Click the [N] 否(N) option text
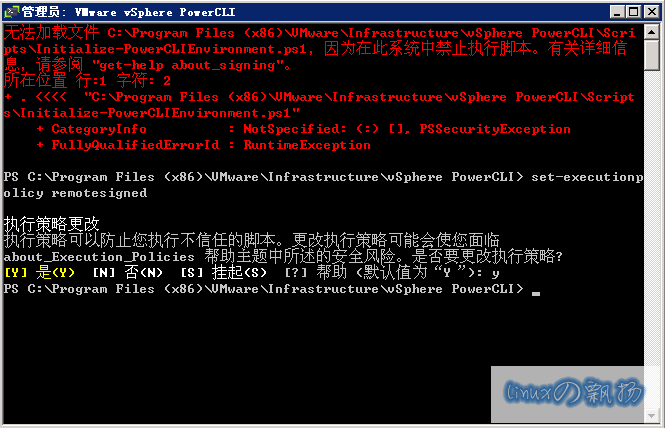This screenshot has width=665, height=428. (x=128, y=272)
